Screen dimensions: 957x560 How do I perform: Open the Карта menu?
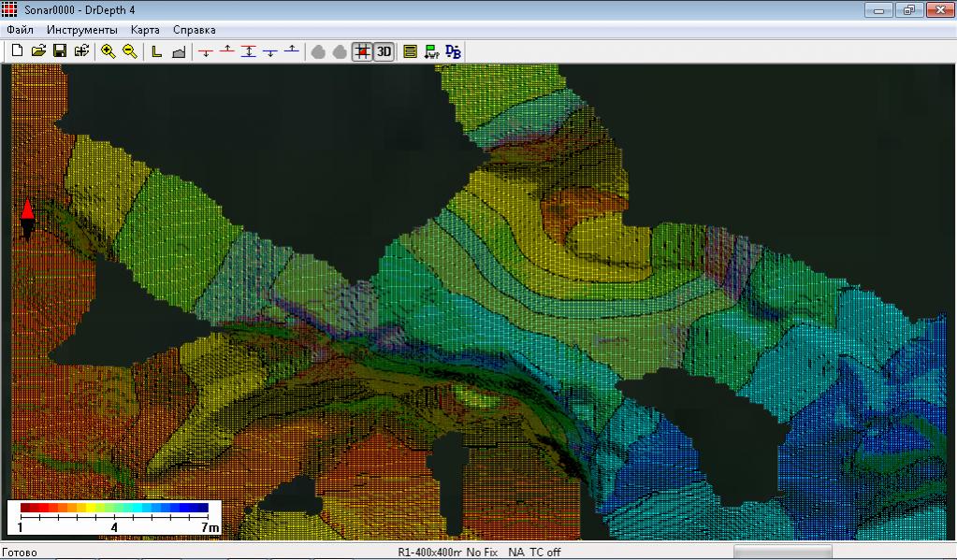[145, 30]
